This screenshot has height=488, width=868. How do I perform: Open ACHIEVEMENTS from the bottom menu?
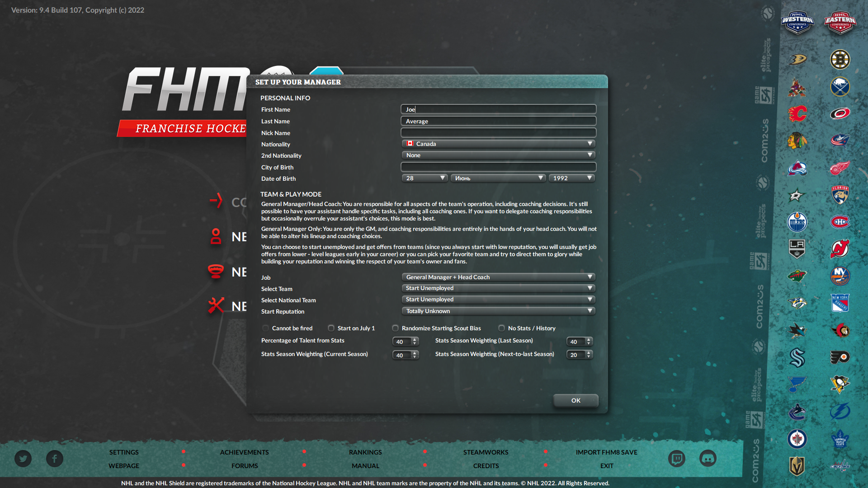pos(245,452)
